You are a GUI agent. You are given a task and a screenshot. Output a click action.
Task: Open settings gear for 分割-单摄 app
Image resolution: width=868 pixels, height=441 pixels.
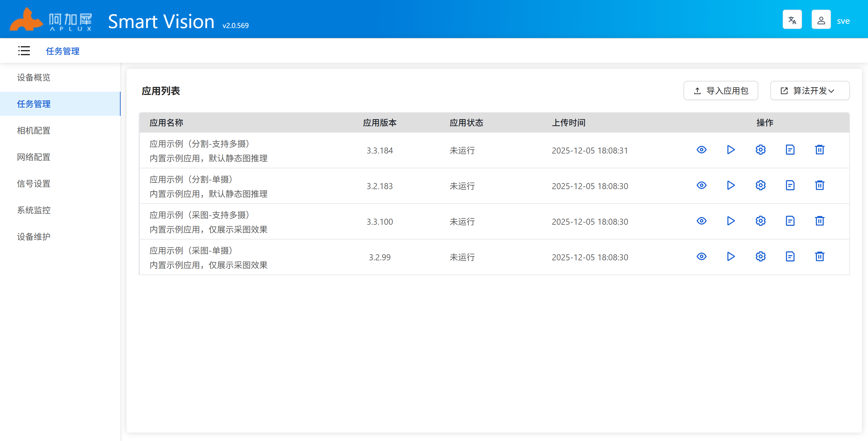(760, 186)
